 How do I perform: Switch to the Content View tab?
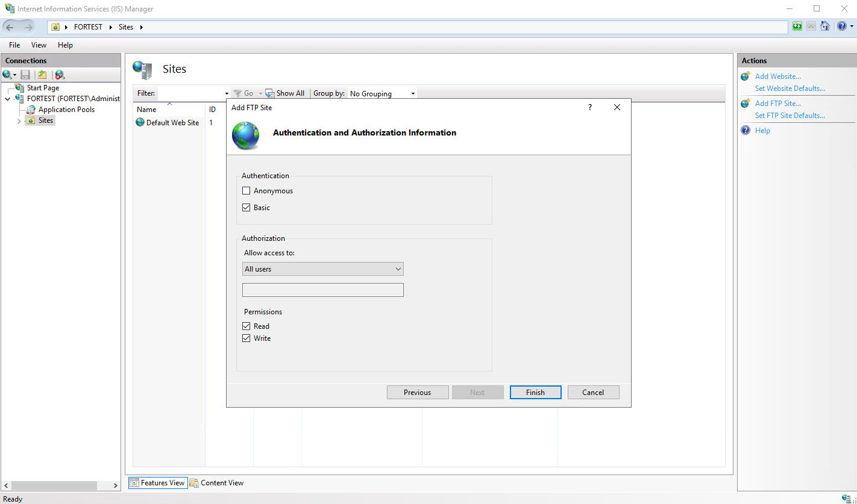pos(217,483)
